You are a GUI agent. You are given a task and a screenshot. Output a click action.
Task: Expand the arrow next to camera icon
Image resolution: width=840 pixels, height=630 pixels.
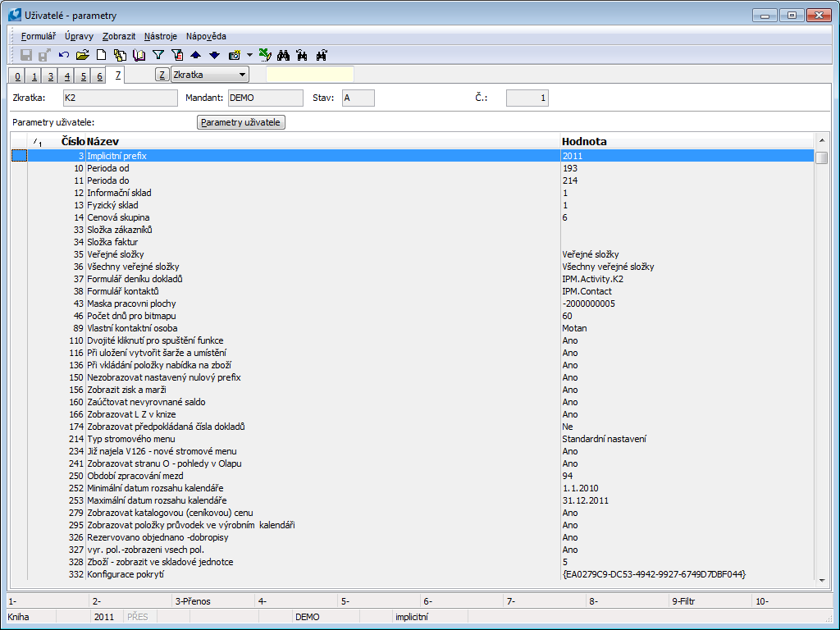click(x=249, y=55)
